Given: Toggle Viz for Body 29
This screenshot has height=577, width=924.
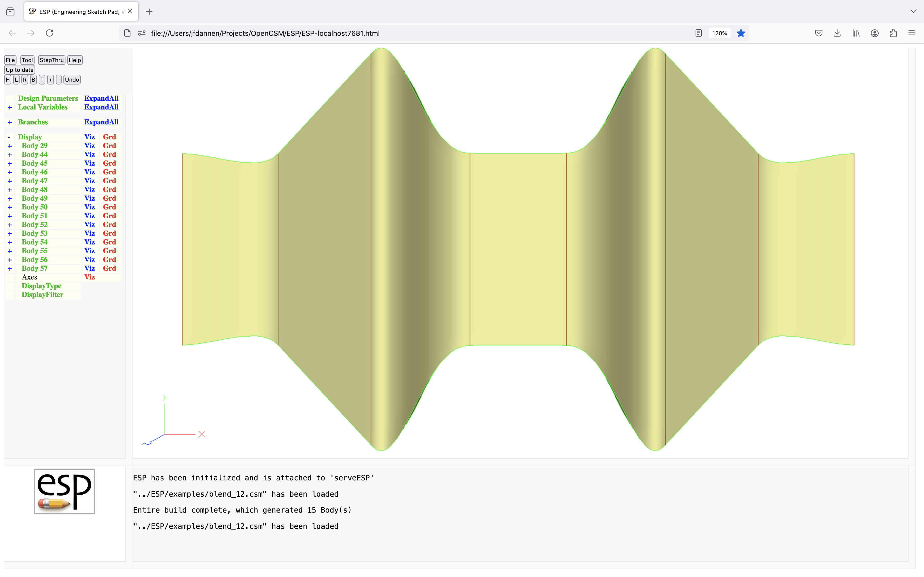Looking at the screenshot, I should (89, 146).
